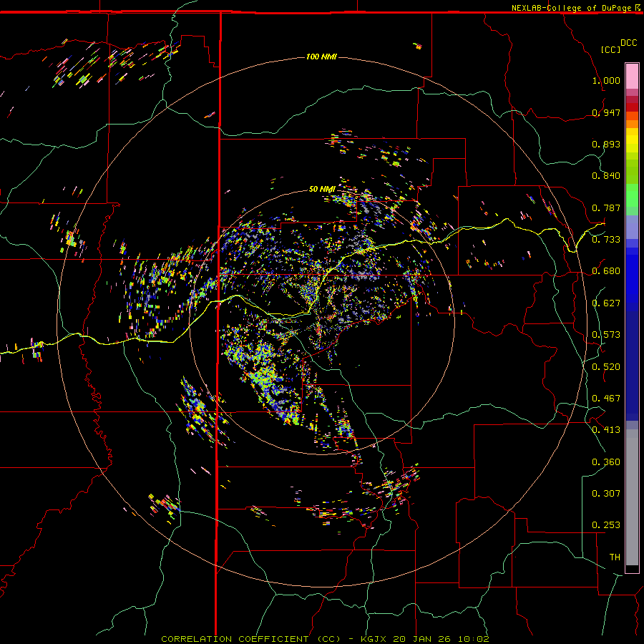Click the gray segment of the color scale
This screenshot has height=644, width=644.
pyautogui.click(x=632, y=497)
